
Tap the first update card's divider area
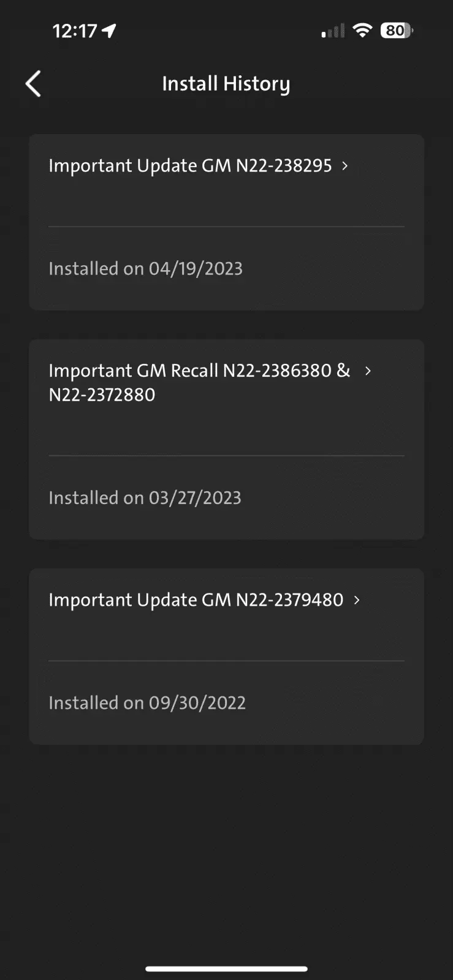pyautogui.click(x=226, y=227)
